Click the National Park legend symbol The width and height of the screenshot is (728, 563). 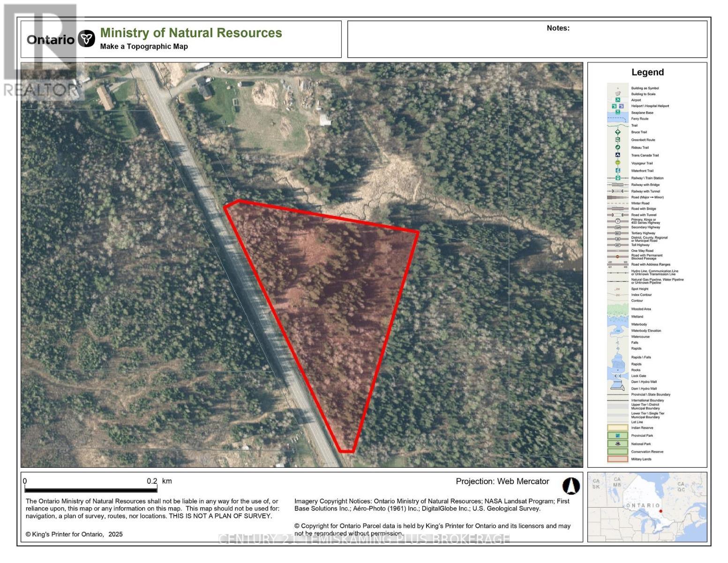click(618, 443)
